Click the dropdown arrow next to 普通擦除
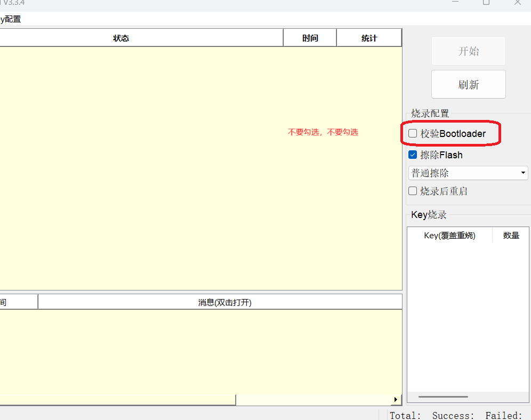The width and height of the screenshot is (531, 420). (x=521, y=173)
